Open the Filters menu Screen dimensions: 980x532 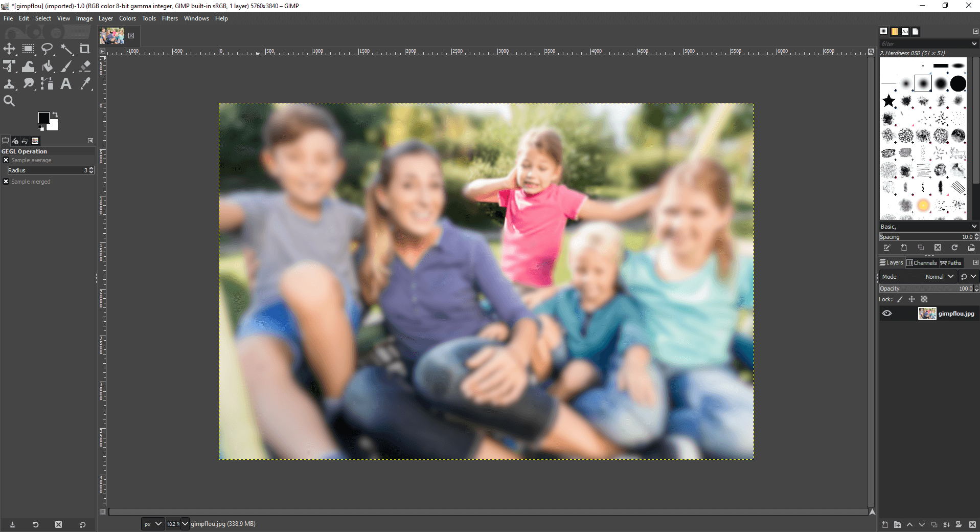[170, 18]
